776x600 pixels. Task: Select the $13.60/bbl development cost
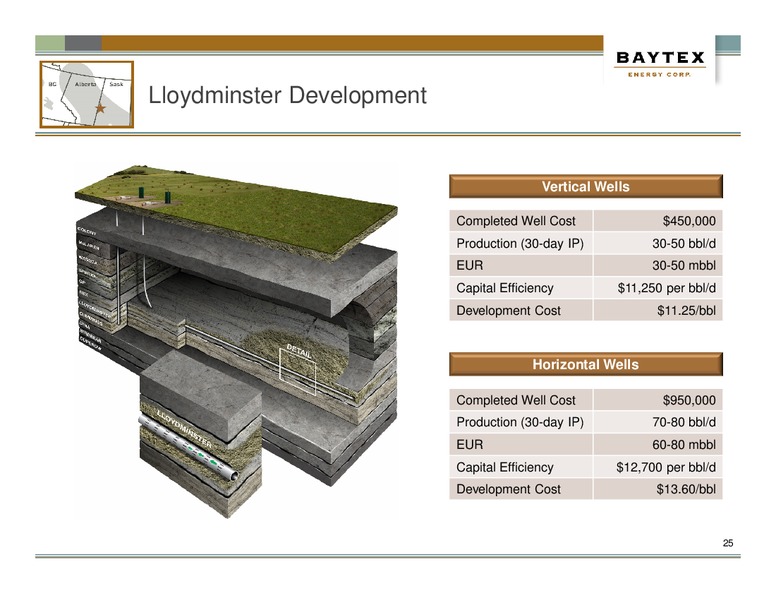click(x=686, y=489)
